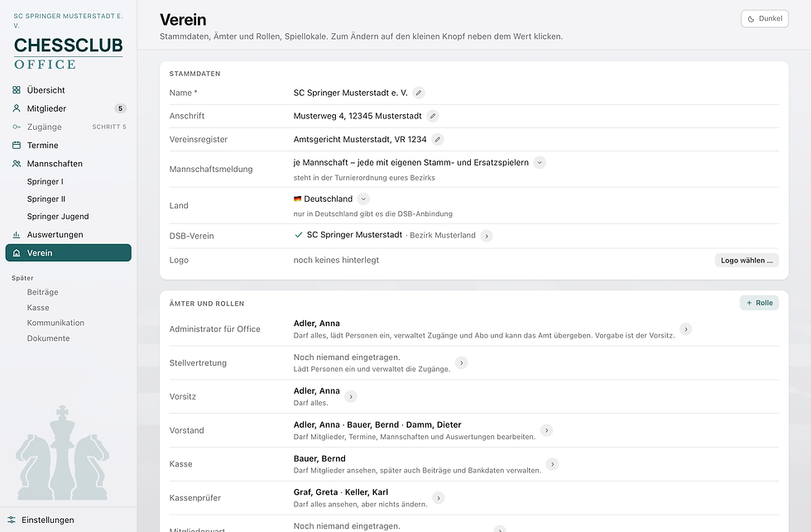
Task: Expand the Kasse role row chevron
Action: point(553,464)
